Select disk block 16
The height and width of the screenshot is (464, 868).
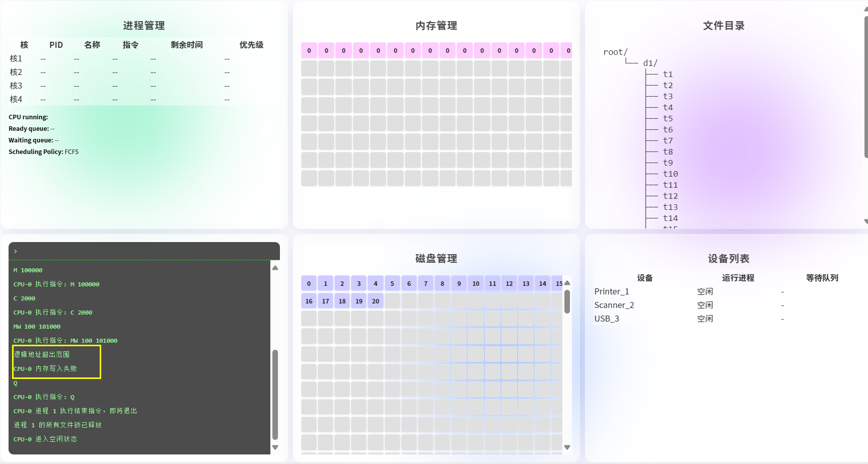coord(309,301)
